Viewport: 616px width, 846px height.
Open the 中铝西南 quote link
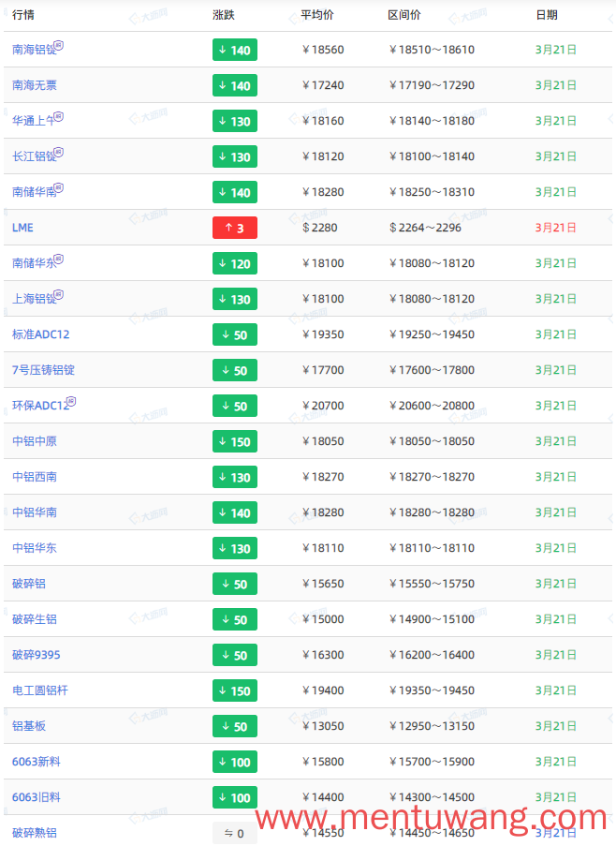pyautogui.click(x=34, y=477)
